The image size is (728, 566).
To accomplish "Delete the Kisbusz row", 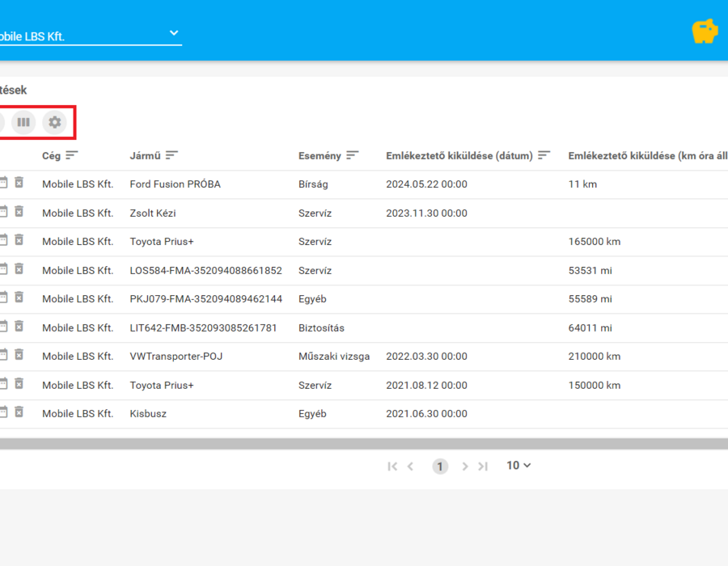I will click(x=19, y=412).
